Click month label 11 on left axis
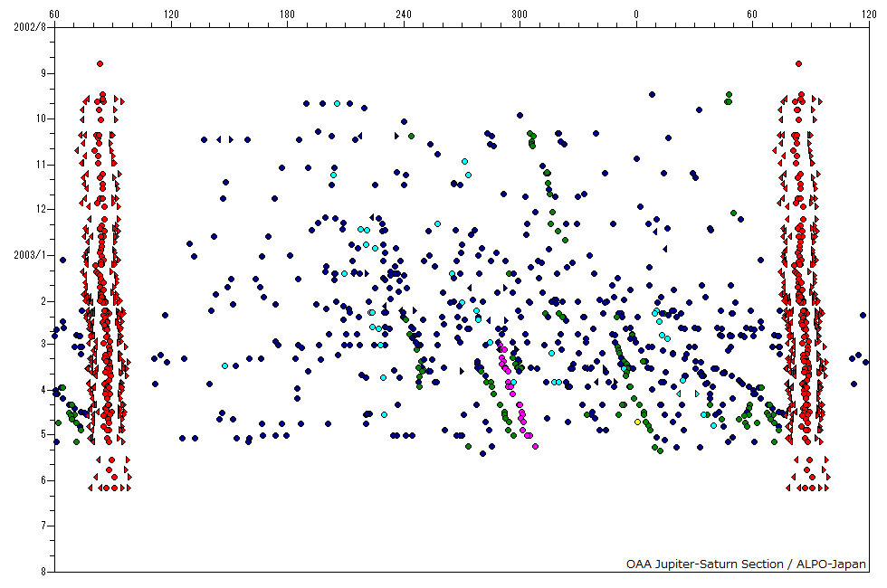The width and height of the screenshot is (887, 588). click(42, 165)
